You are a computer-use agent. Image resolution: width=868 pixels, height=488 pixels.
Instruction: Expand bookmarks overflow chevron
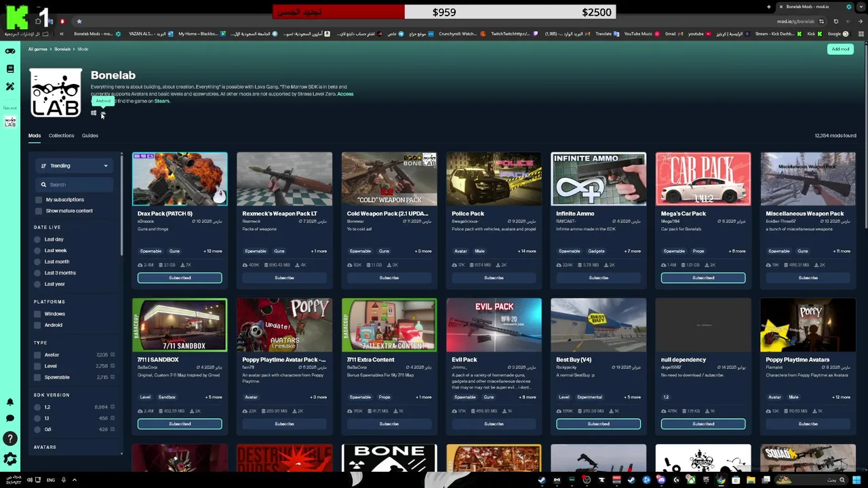click(61, 34)
